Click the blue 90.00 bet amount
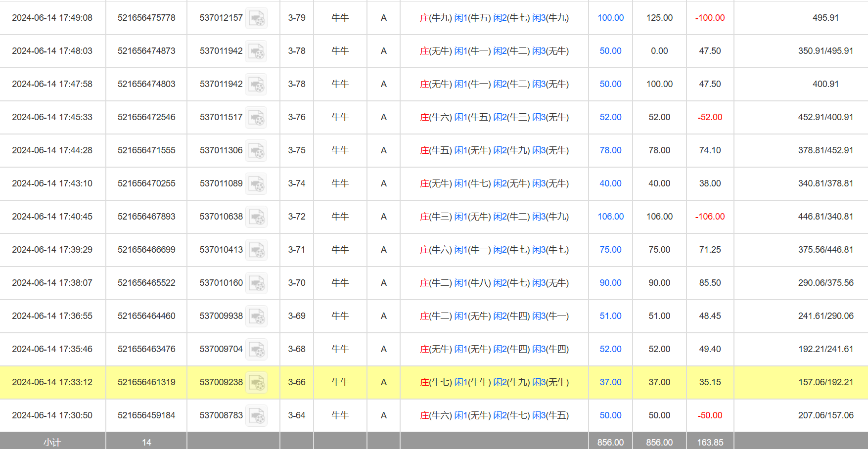Screen dimensions: 868x449 click(x=610, y=283)
